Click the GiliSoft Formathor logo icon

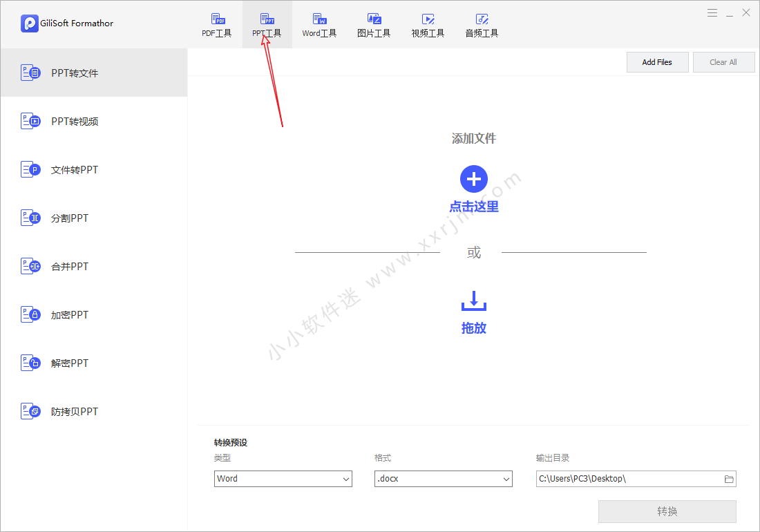pos(30,23)
